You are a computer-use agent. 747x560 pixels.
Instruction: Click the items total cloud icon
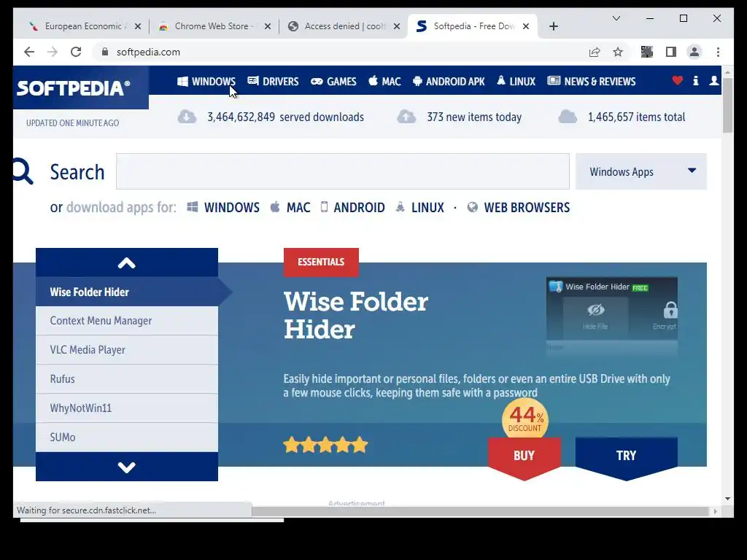tap(568, 117)
